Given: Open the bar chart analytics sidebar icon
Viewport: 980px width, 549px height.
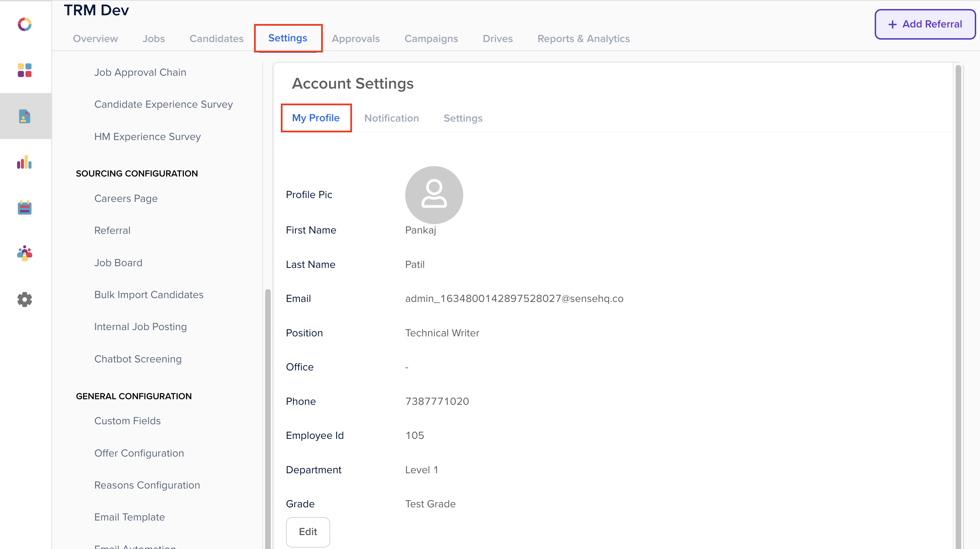Looking at the screenshot, I should tap(25, 162).
